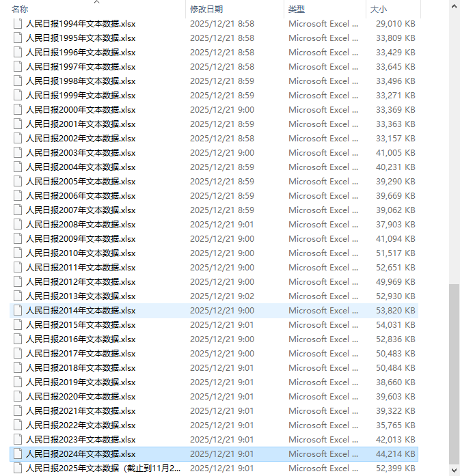Click size value 40,231 KB
The width and height of the screenshot is (460, 476).
(x=395, y=167)
